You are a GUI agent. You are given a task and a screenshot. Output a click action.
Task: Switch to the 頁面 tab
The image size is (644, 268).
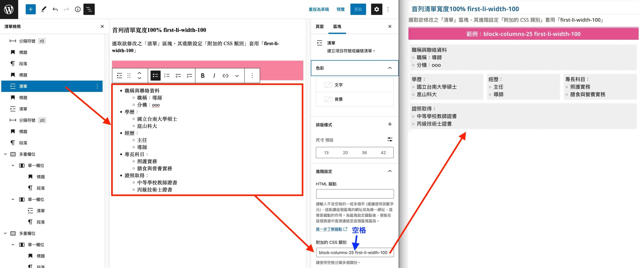[319, 26]
